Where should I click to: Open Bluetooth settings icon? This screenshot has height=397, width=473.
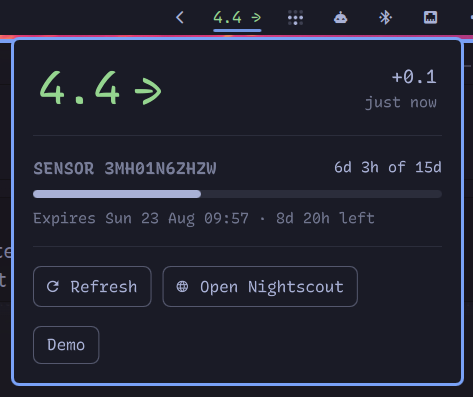385,17
